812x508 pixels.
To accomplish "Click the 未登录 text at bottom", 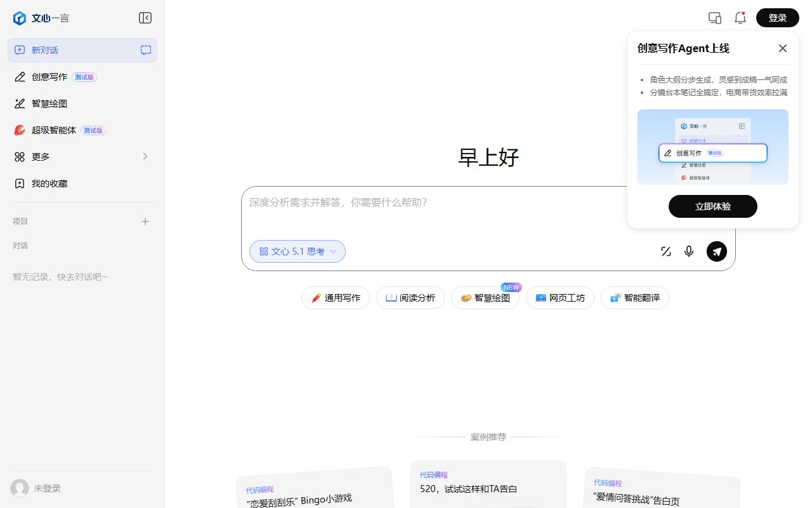I will tap(48, 488).
